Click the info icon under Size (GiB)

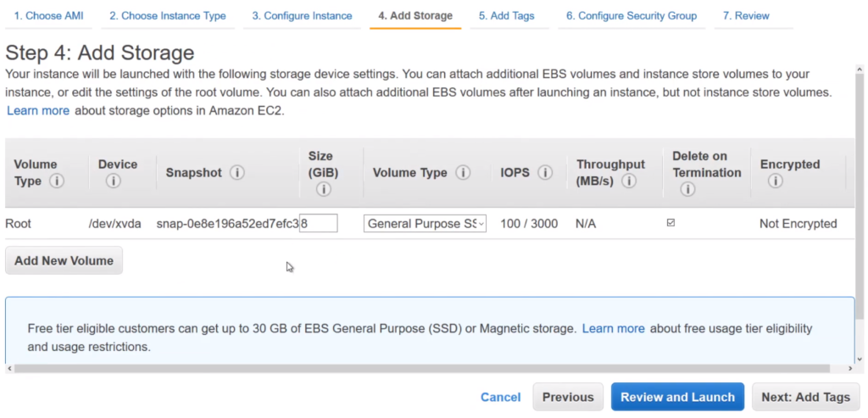click(323, 190)
